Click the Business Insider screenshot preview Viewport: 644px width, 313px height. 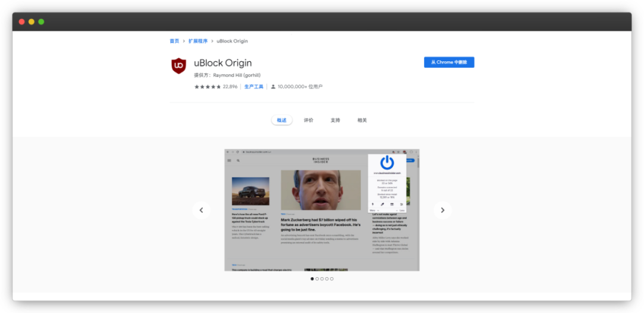point(322,210)
